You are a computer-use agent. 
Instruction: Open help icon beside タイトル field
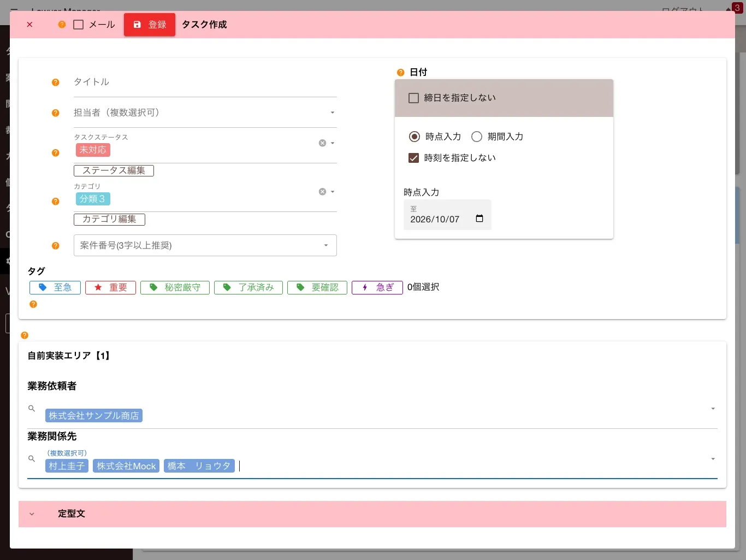click(x=55, y=82)
